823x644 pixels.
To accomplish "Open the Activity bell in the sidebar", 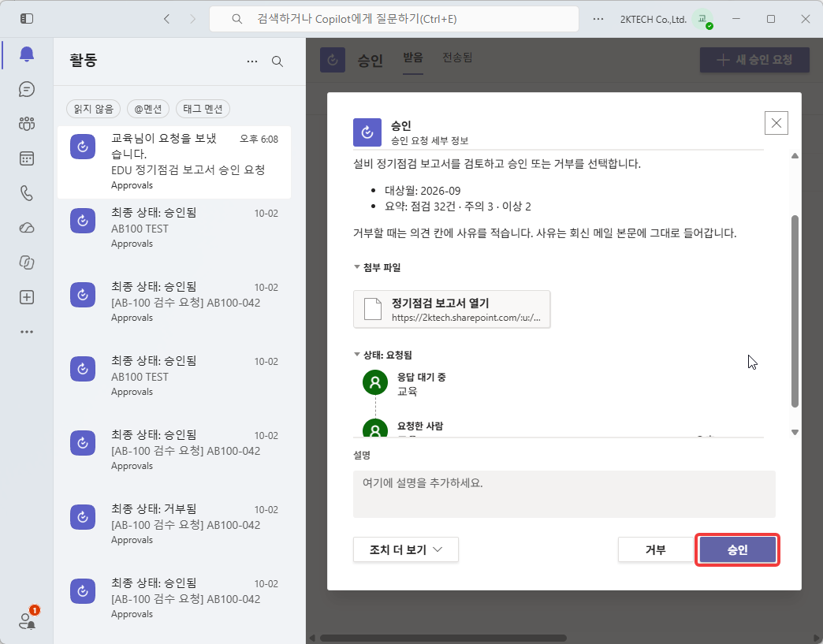I will 27,54.
